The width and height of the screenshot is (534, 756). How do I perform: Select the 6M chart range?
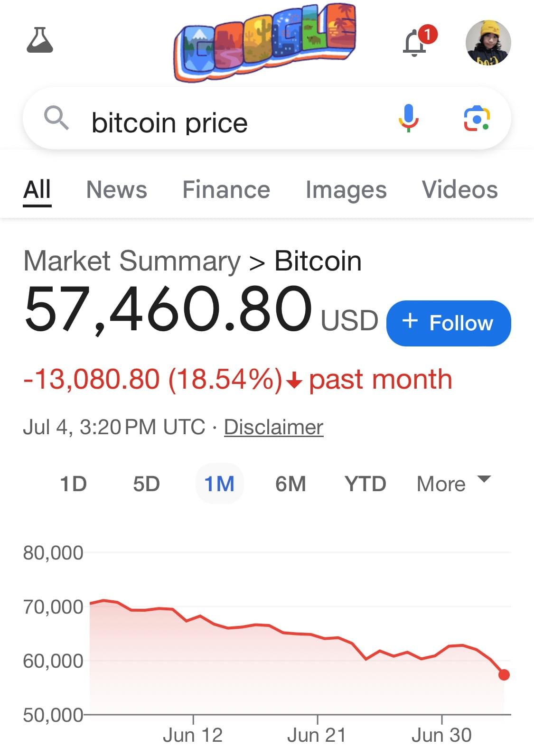click(x=290, y=484)
